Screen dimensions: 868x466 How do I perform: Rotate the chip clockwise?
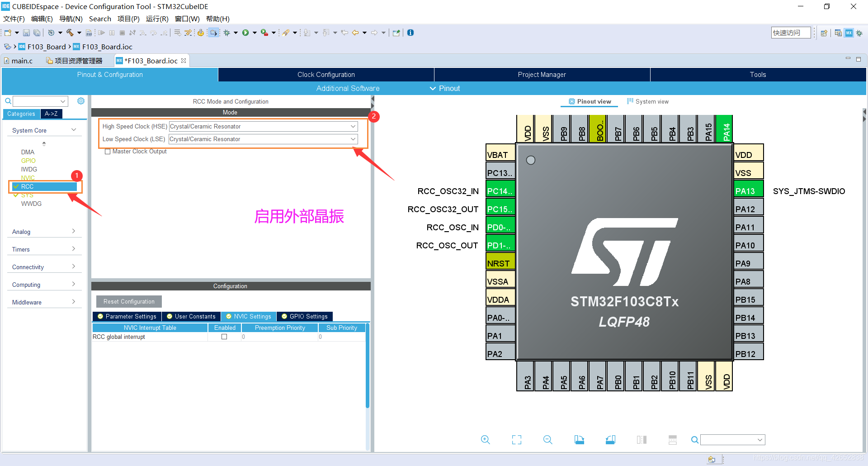[x=579, y=440]
